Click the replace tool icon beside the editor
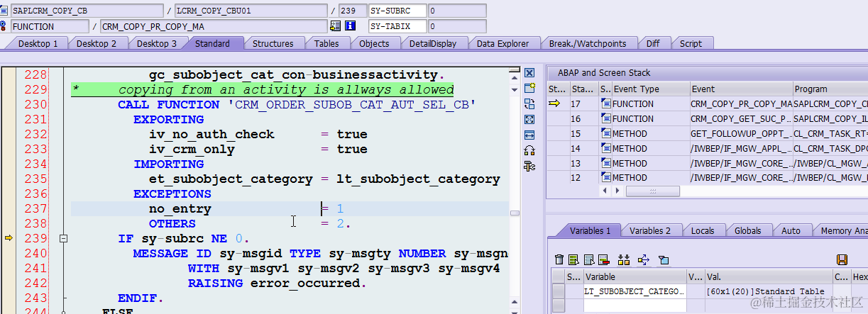This screenshot has height=314, width=868. (529, 103)
